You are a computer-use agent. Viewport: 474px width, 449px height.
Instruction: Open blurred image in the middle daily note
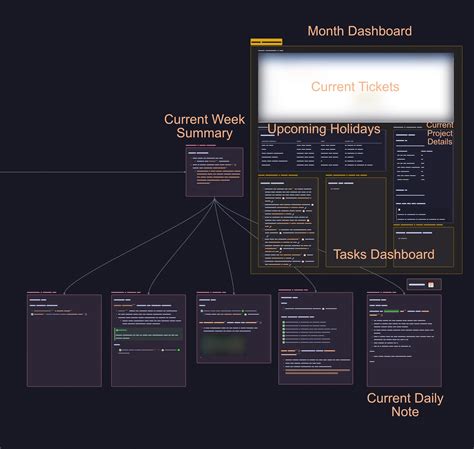223,345
